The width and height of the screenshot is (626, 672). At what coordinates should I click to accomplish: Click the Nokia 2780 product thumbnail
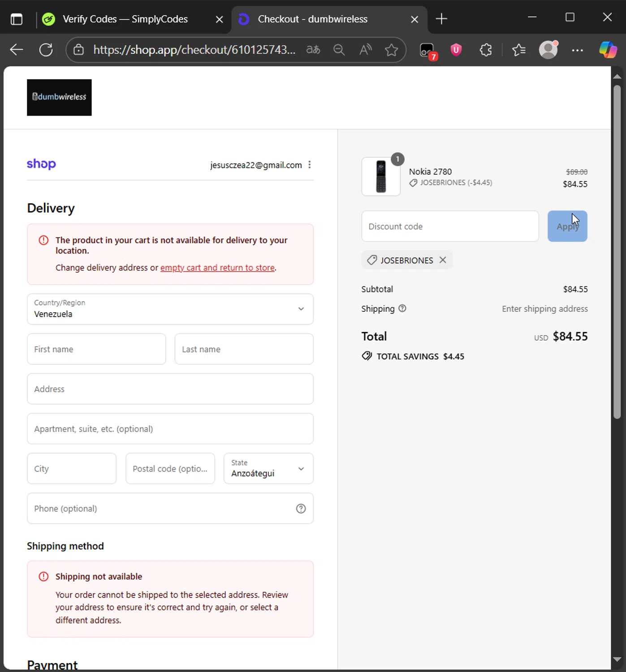pos(381,177)
